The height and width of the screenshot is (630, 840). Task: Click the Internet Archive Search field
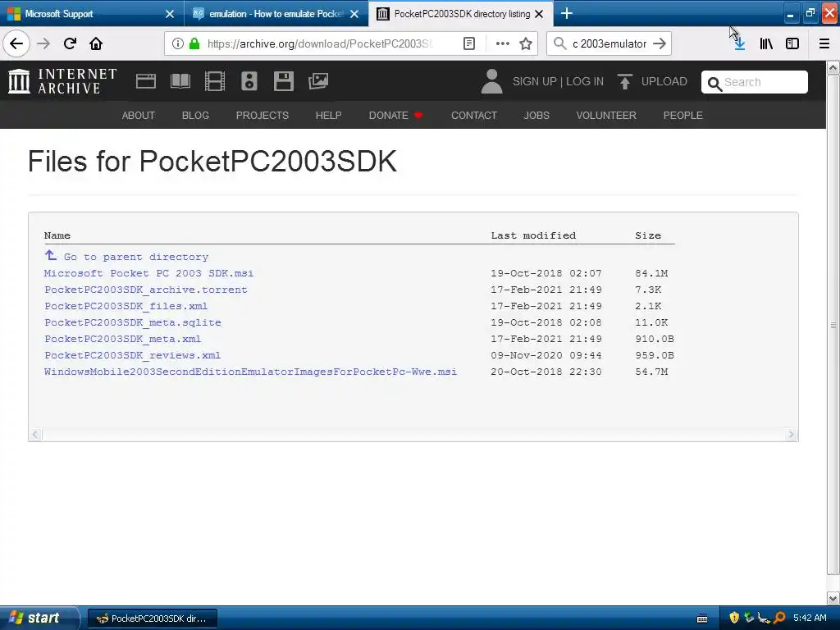pos(755,82)
